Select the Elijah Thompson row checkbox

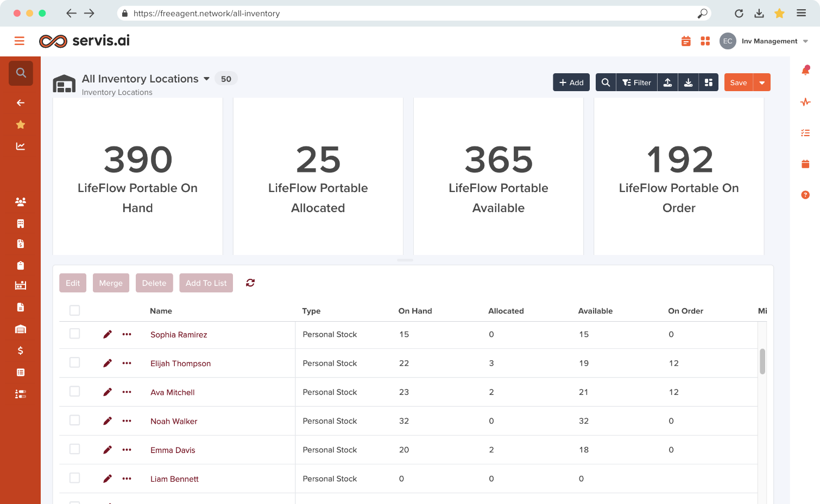75,362
